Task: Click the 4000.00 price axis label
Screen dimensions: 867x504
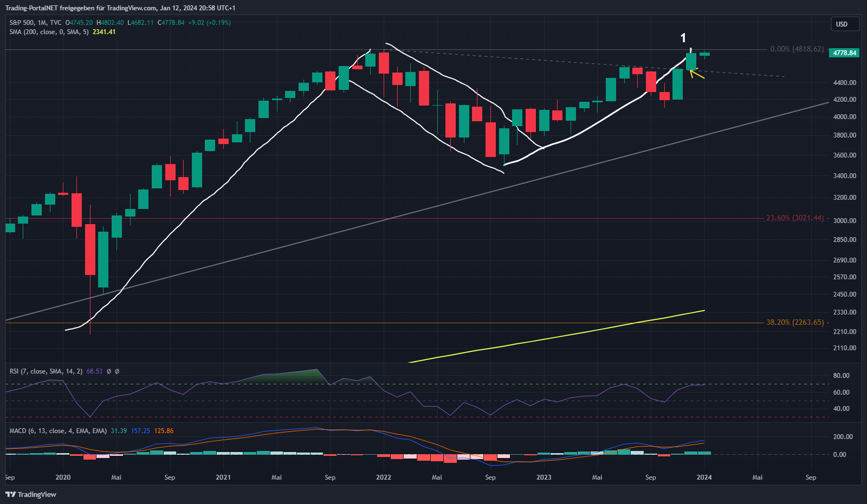Action: click(845, 117)
